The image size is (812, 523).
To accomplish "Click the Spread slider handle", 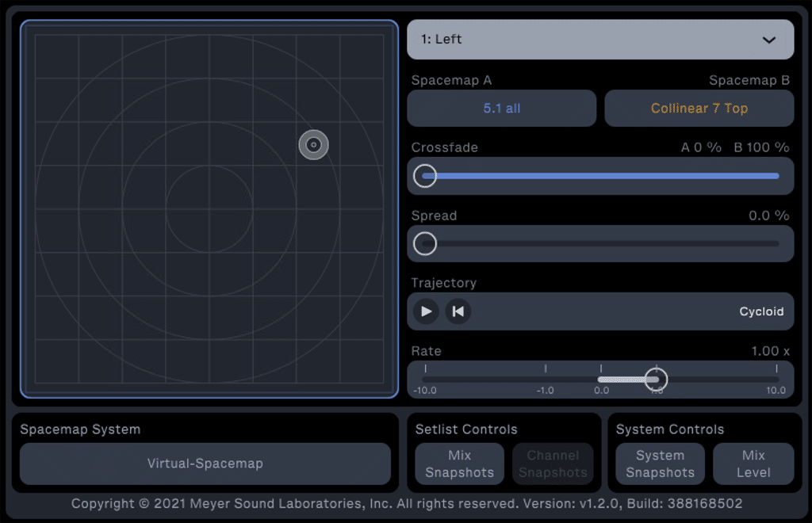I will point(426,244).
